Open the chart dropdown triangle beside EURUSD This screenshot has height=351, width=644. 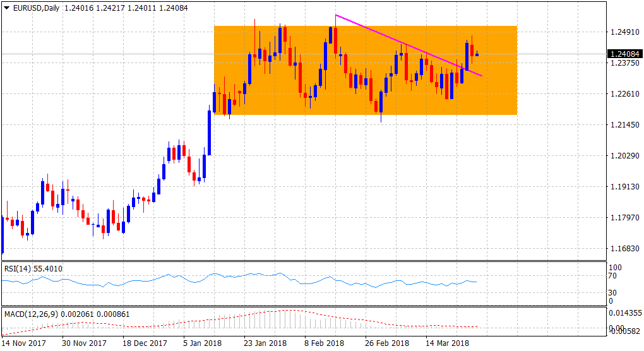tap(6, 8)
